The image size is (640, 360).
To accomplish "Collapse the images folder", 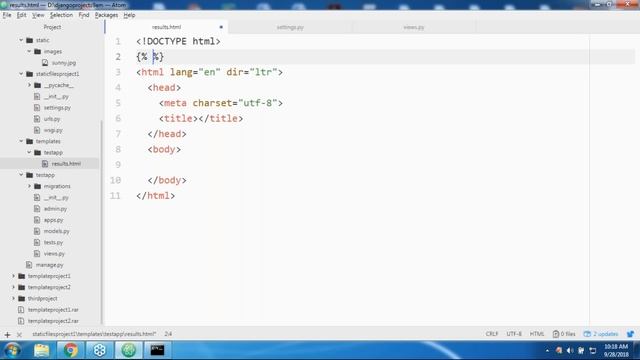I will point(29,51).
